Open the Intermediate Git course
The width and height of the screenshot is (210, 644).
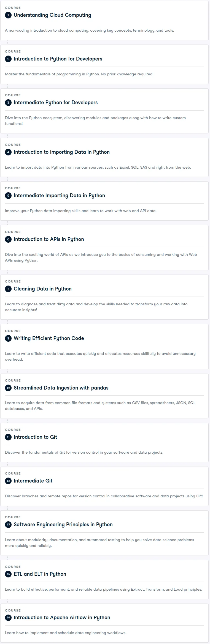coord(33,481)
